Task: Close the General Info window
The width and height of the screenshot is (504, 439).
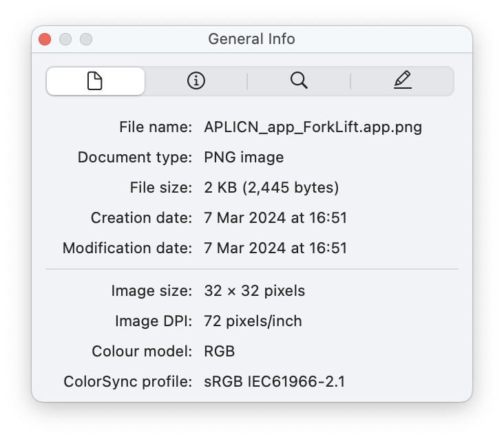Action: (x=45, y=39)
